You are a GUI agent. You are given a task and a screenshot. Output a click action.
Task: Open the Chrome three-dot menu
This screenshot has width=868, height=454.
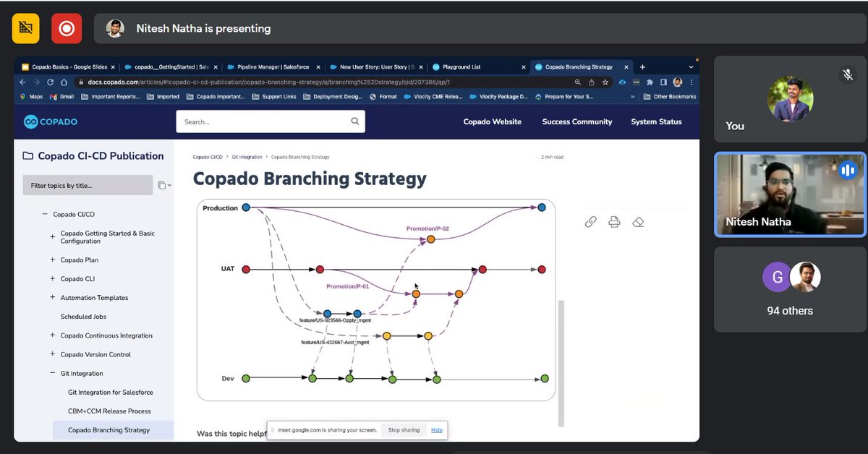691,82
